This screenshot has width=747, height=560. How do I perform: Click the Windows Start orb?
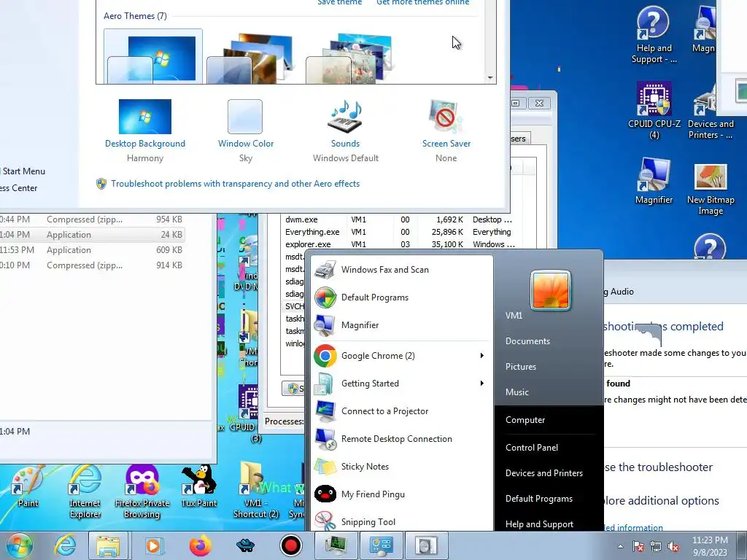tap(19, 545)
